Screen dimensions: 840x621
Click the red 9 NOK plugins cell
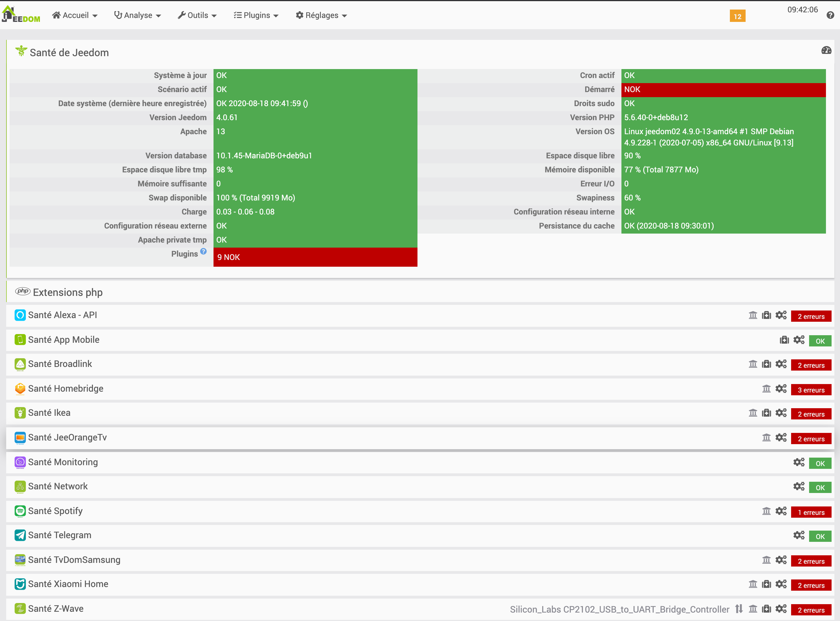(315, 257)
